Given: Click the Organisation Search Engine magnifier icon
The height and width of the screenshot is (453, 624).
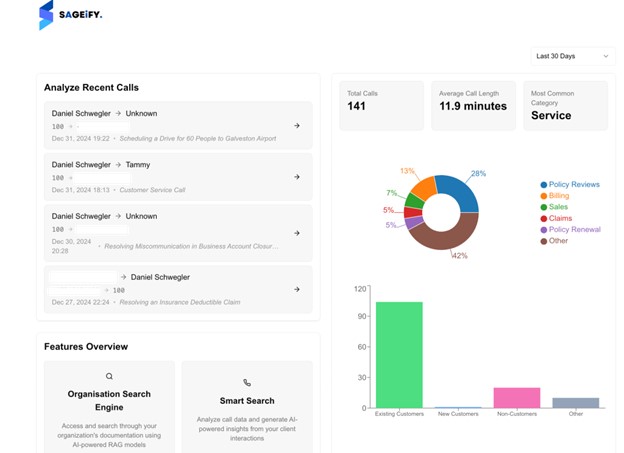Looking at the screenshot, I should 109,377.
